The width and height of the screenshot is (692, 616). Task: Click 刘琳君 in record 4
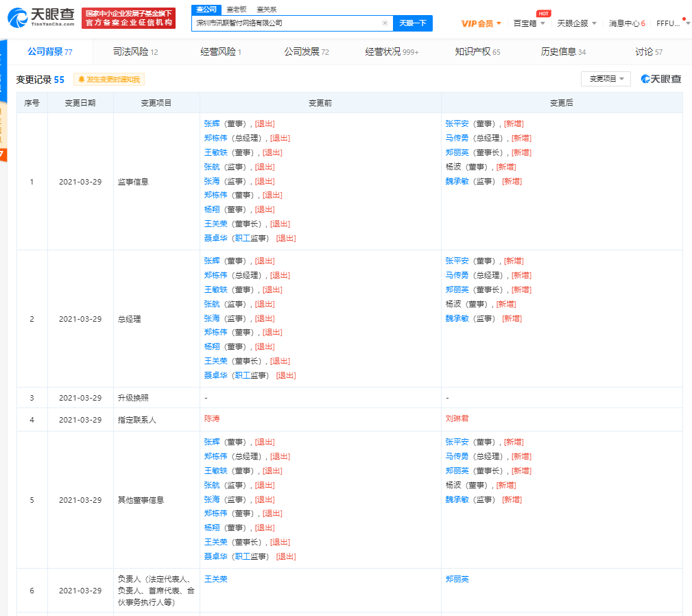[x=457, y=418]
